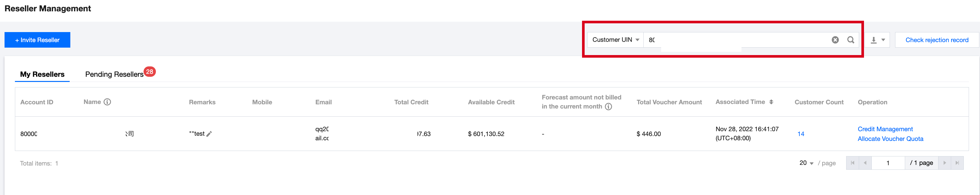This screenshot has width=980, height=195.
Task: Open the Credit Management link
Action: [885, 129]
